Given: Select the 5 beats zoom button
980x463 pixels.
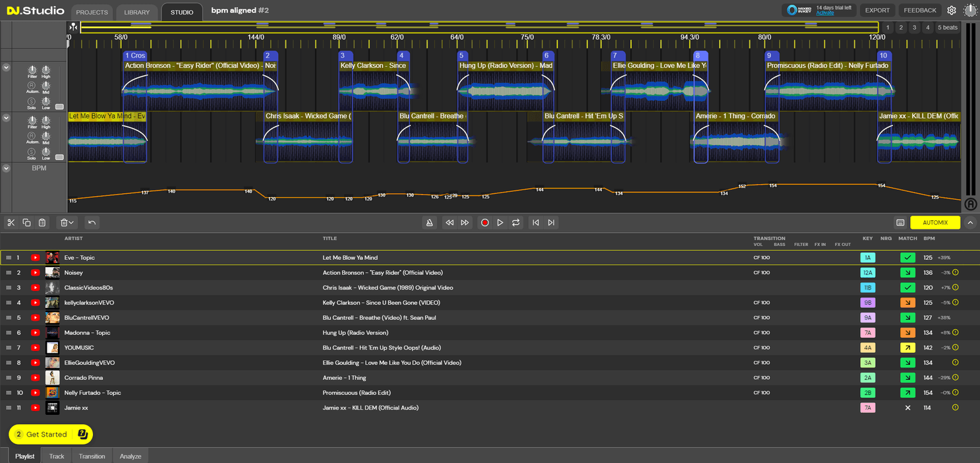Looking at the screenshot, I should click(948, 28).
